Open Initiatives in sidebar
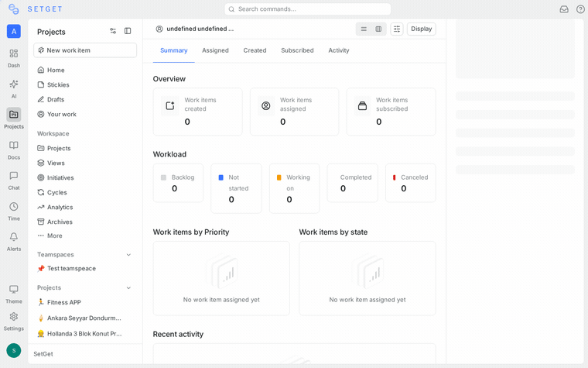The height and width of the screenshot is (368, 588). [85, 177]
